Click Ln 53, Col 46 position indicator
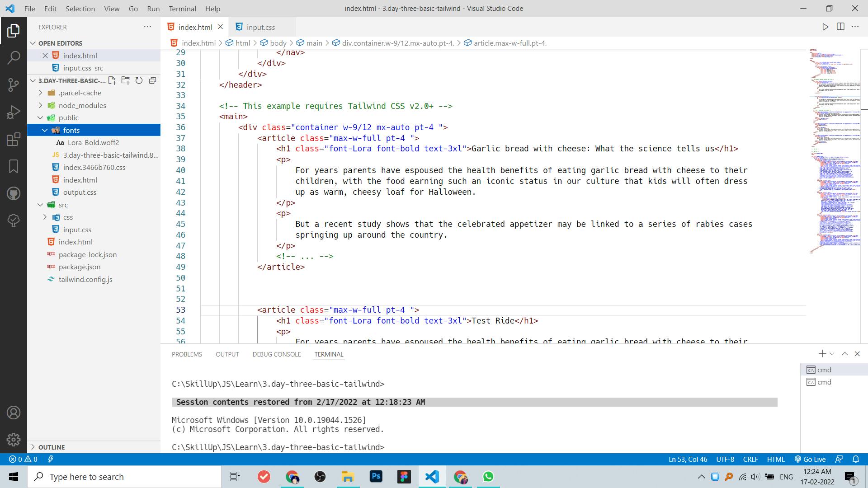 [688, 459]
